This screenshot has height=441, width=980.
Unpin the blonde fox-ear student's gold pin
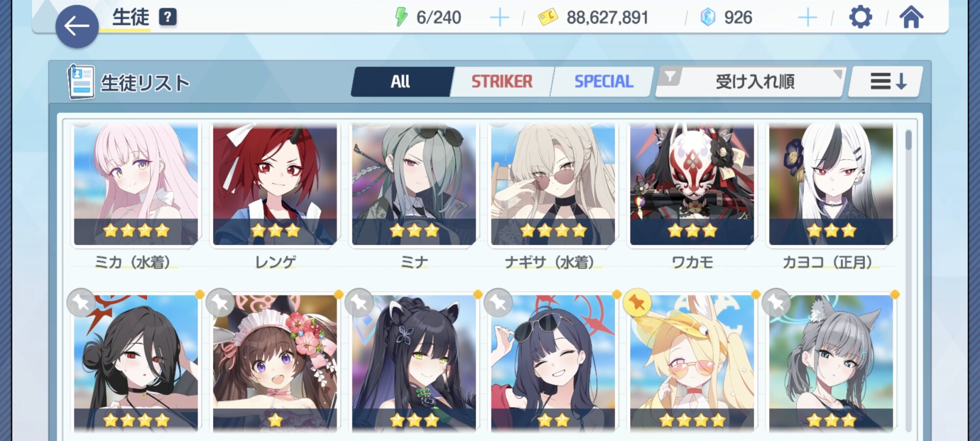tap(637, 302)
